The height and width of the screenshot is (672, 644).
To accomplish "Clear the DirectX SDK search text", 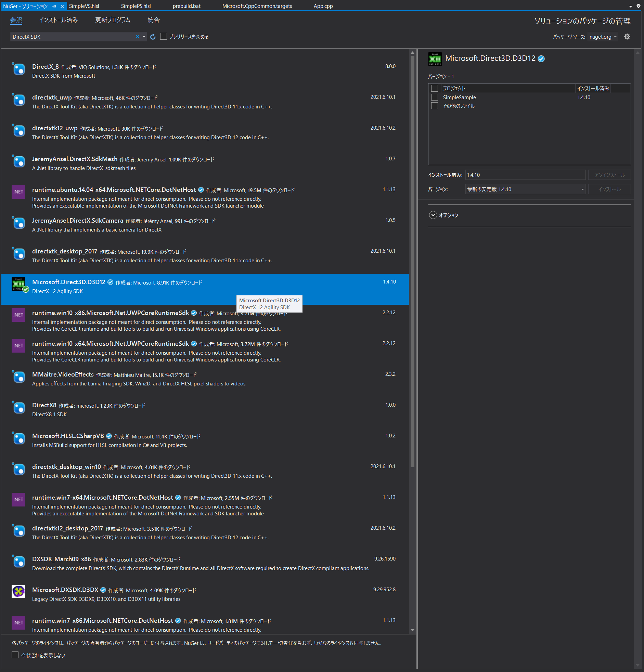I will click(x=137, y=37).
